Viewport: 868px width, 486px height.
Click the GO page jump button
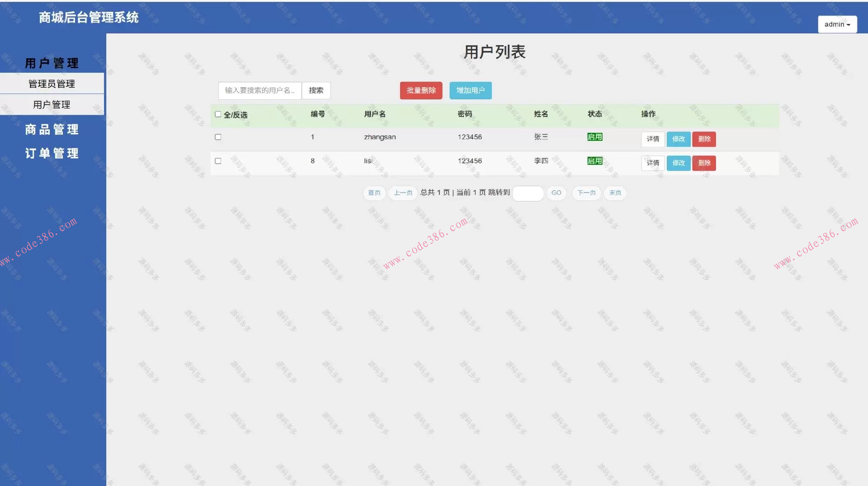(x=556, y=193)
